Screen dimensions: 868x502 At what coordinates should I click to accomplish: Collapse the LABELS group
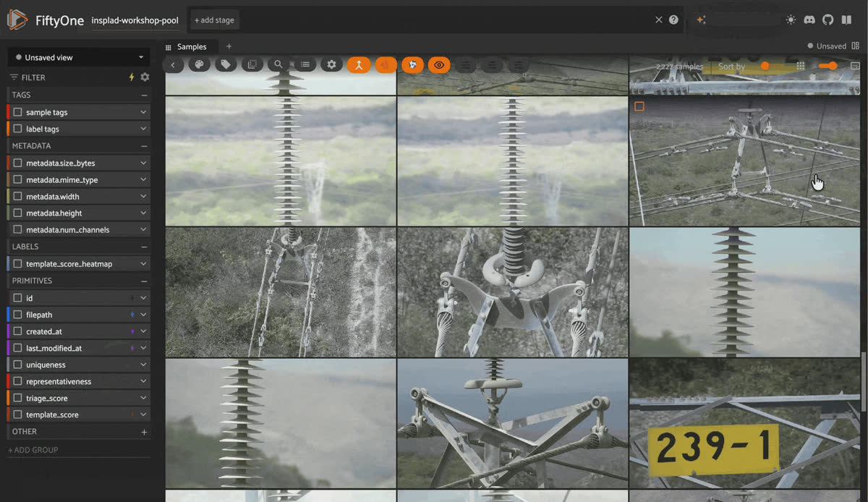[144, 247]
